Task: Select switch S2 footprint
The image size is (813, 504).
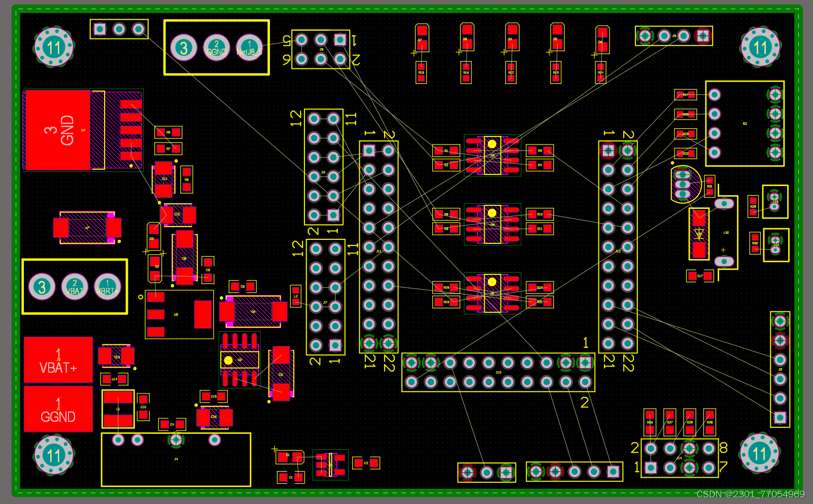Action: (x=745, y=124)
